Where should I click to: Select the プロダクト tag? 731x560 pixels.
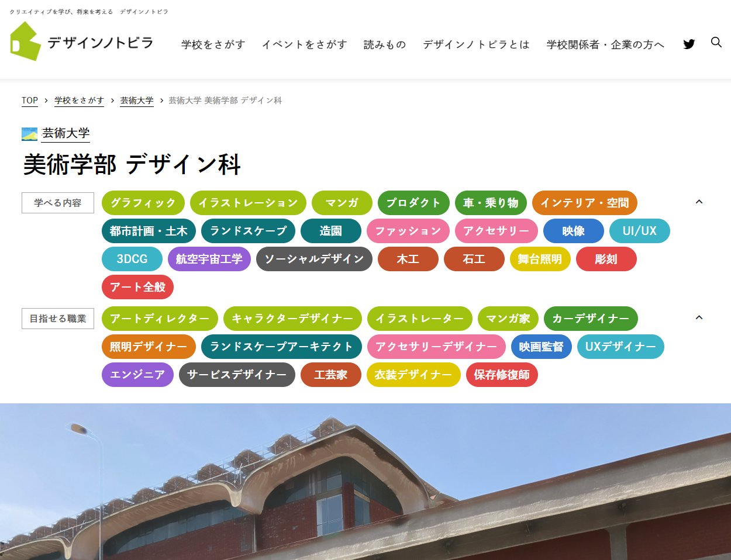click(x=413, y=203)
